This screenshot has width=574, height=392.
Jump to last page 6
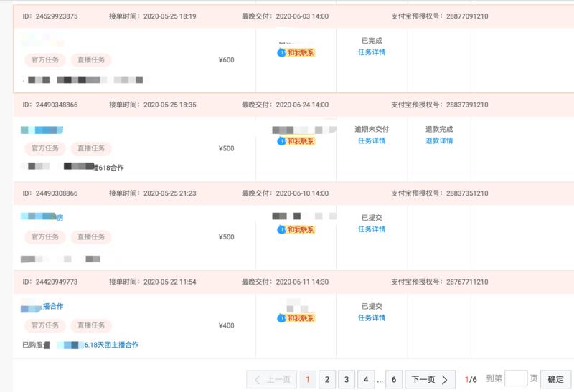pos(394,380)
